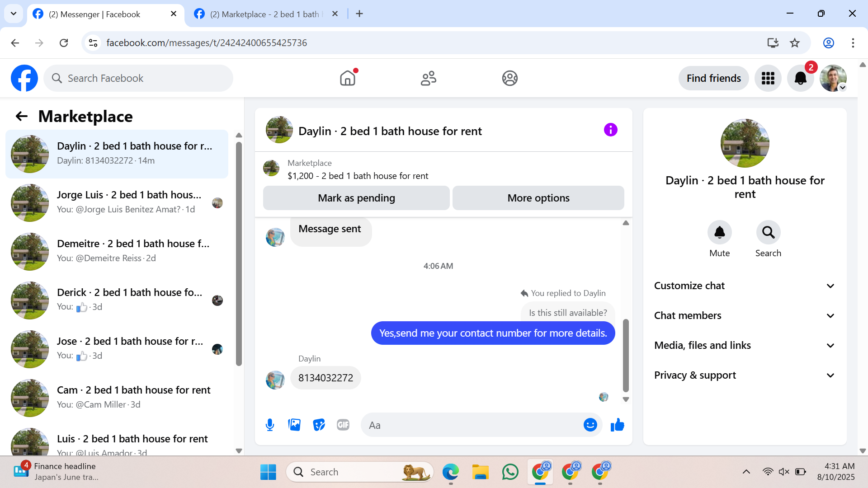868x488 pixels.
Task: Click Daylin's avatar beside phone message
Action: [275, 380]
